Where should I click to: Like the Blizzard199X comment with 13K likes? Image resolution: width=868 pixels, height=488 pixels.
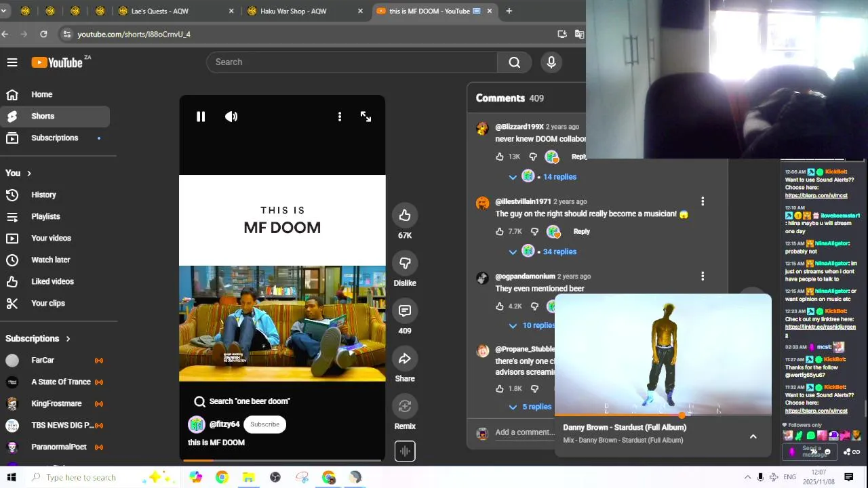(500, 157)
